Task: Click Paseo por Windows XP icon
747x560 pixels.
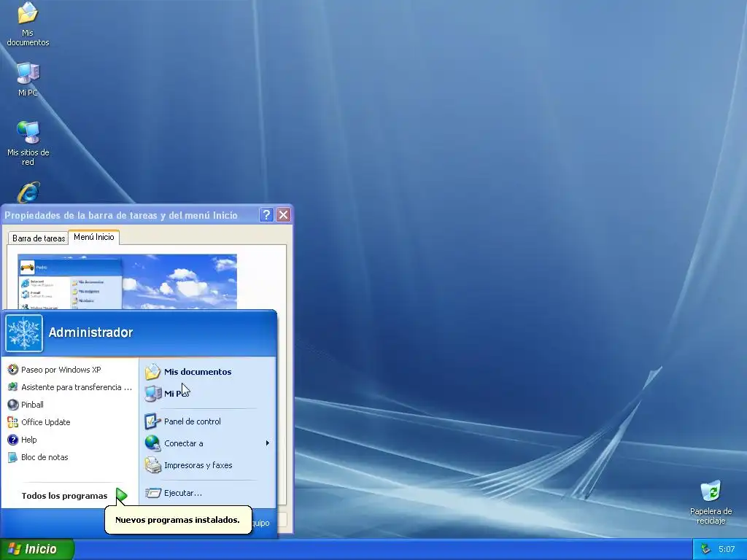Action: point(13,370)
